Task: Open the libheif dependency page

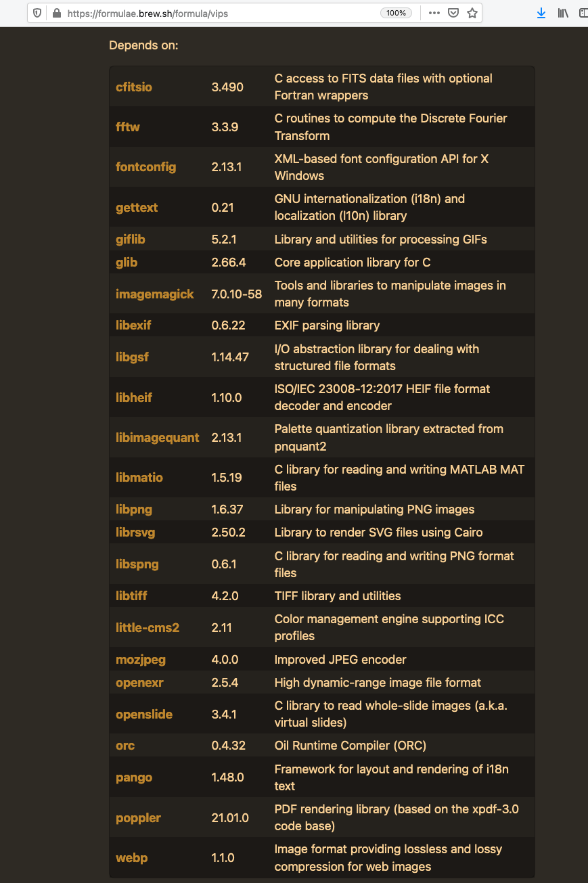Action: (x=133, y=397)
